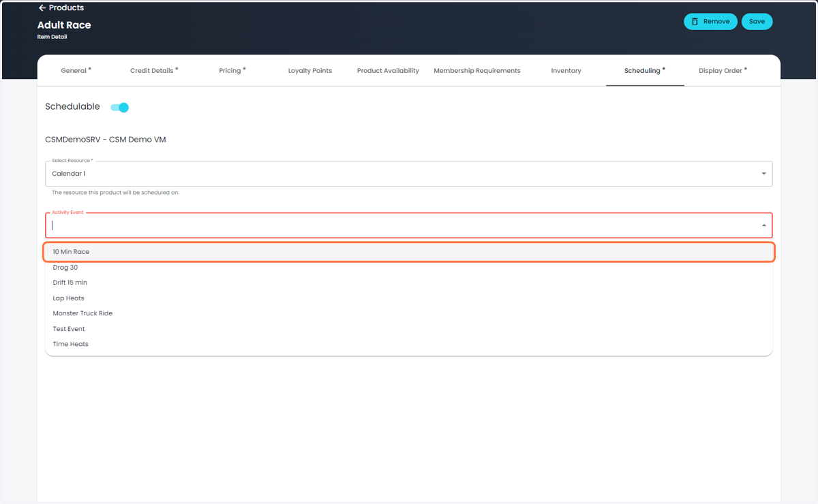Open Product Availability tab

388,70
